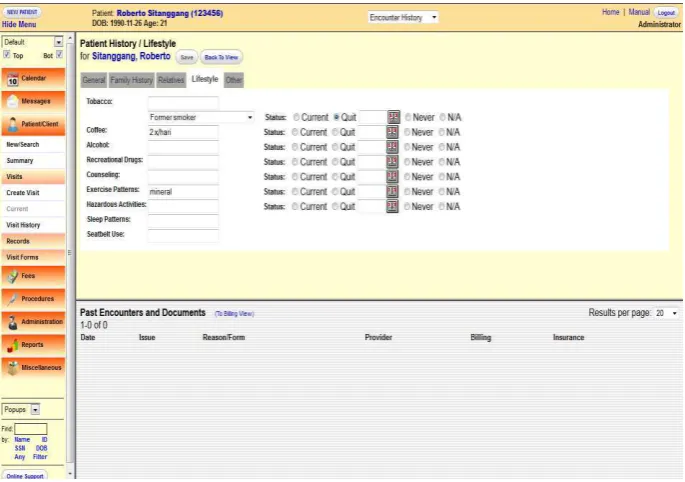This screenshot has width=685, height=482.
Task: Expand the Former smoker dropdown
Action: 201,118
